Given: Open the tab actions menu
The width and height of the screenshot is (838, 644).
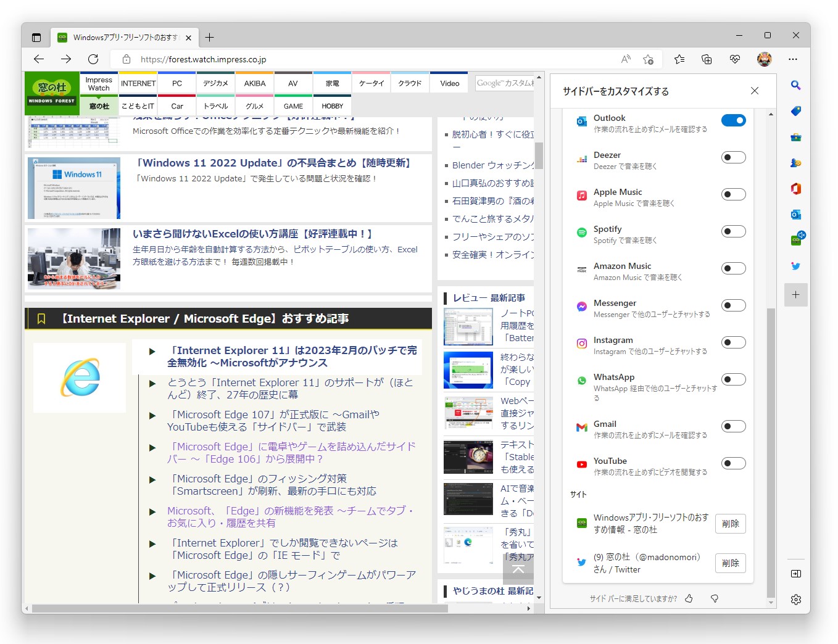Looking at the screenshot, I should coord(36,37).
